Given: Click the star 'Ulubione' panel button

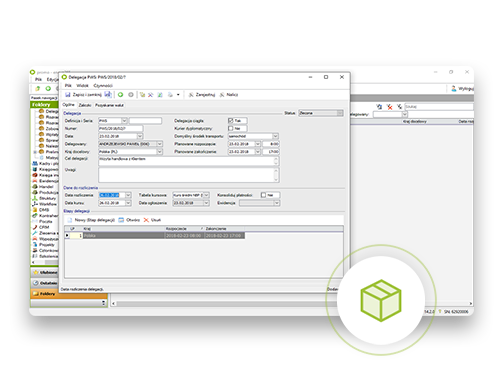Looking at the screenshot, I should (44, 272).
